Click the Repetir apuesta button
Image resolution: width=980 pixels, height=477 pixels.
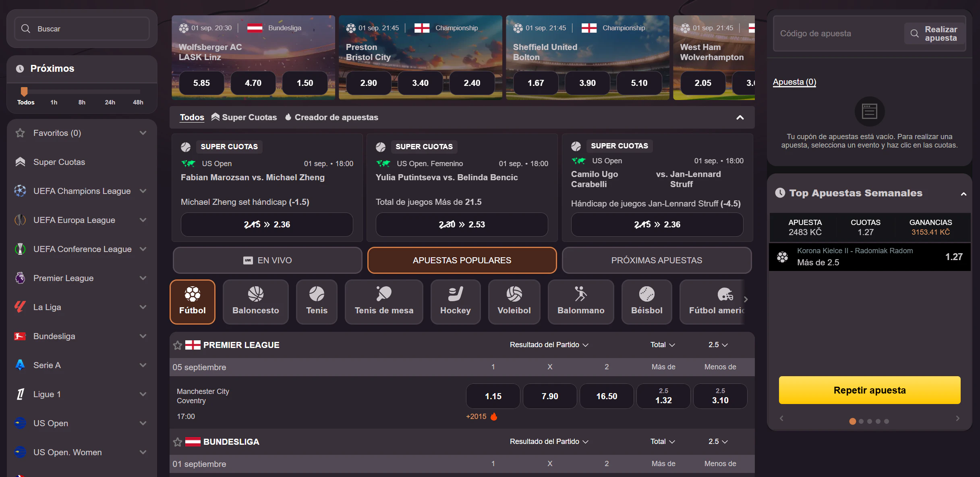pos(869,390)
